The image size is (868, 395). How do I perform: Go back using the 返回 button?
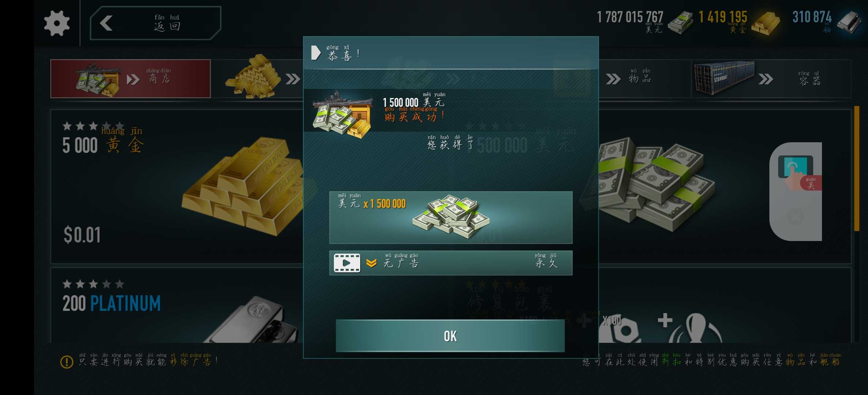pos(156,23)
